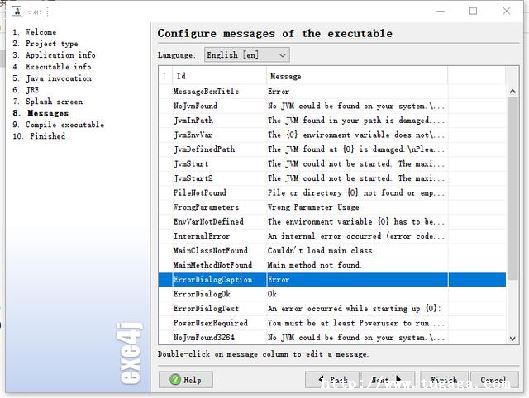Screen dimensions: 529x398
Task: Select the JvmInPath row id
Action: pyautogui.click(x=193, y=120)
